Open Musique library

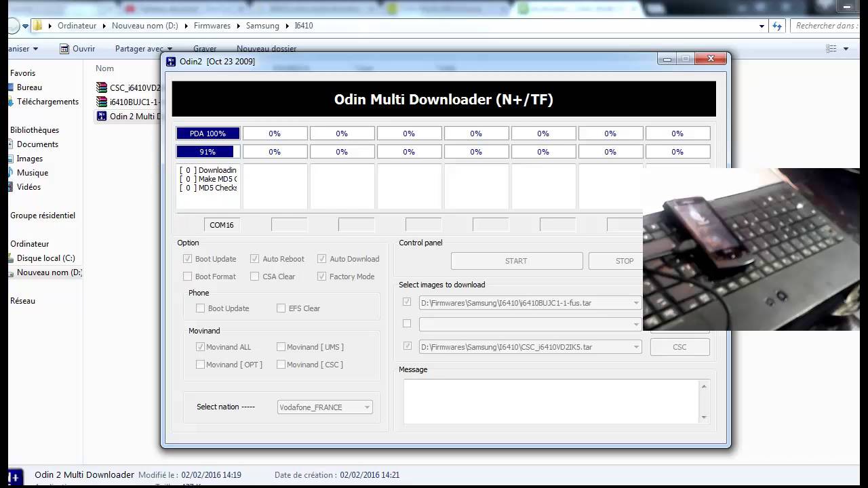point(32,173)
